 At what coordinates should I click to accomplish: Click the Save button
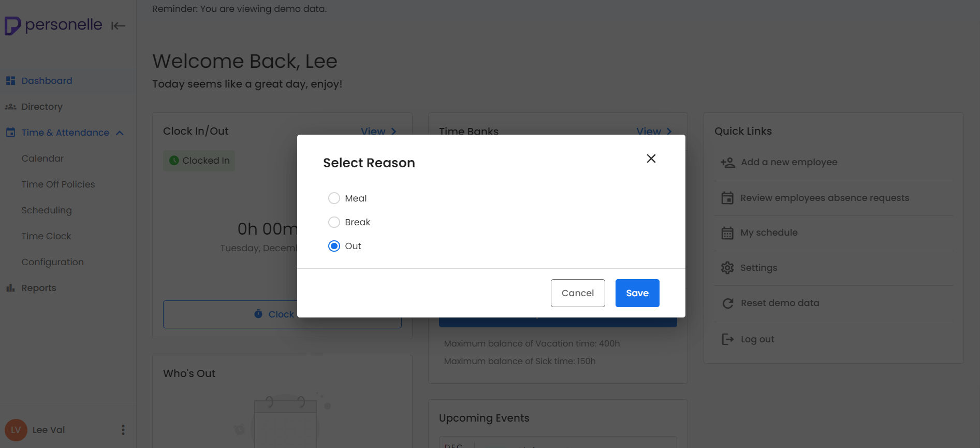tap(637, 293)
